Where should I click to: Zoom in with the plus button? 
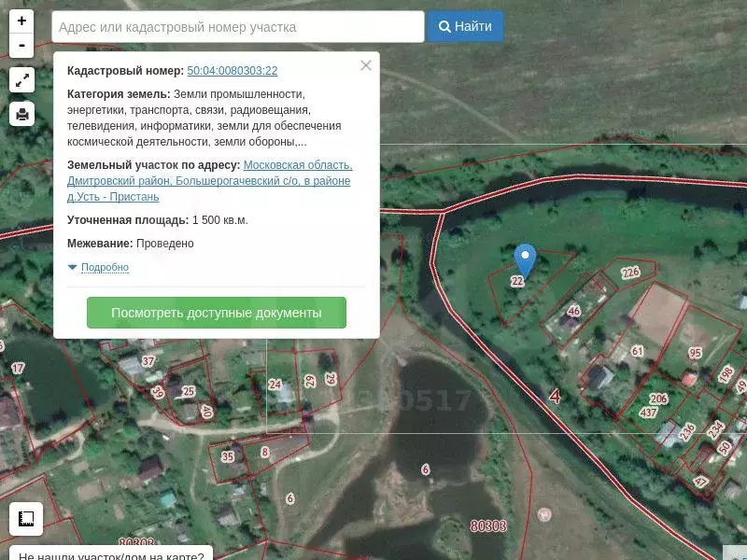(x=21, y=21)
